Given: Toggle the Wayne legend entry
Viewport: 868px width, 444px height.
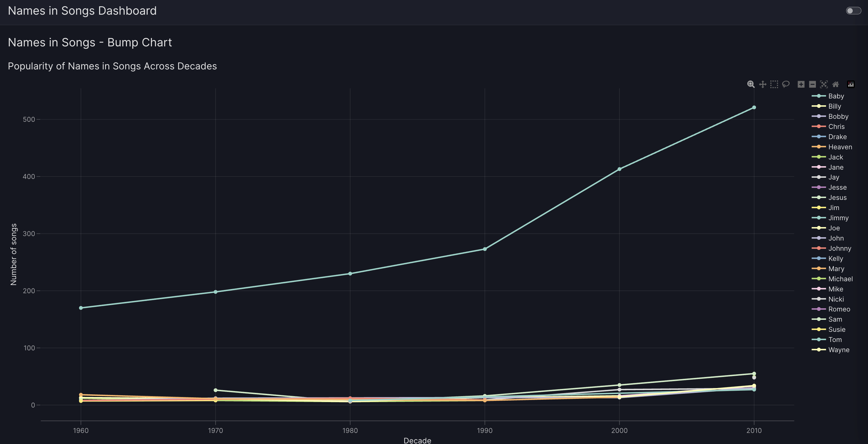Looking at the screenshot, I should (838, 350).
